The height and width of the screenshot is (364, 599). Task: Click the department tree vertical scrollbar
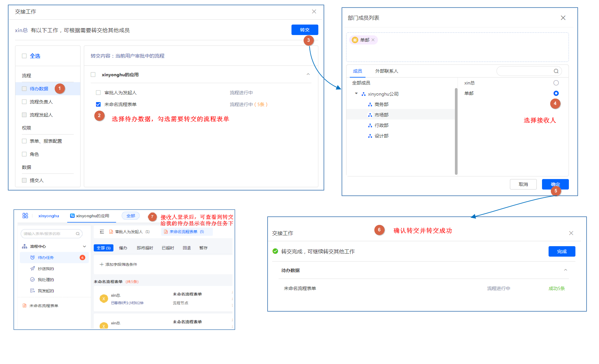[x=456, y=131]
